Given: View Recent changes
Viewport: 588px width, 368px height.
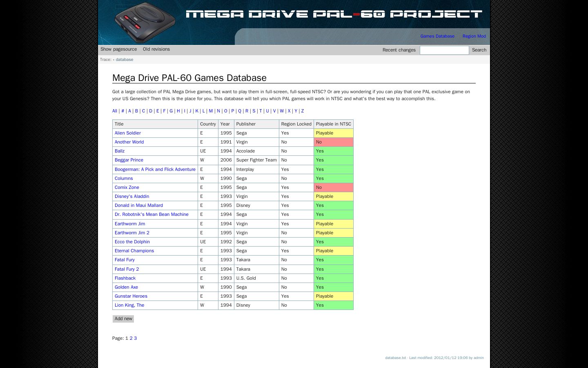Looking at the screenshot, I should click(x=399, y=50).
